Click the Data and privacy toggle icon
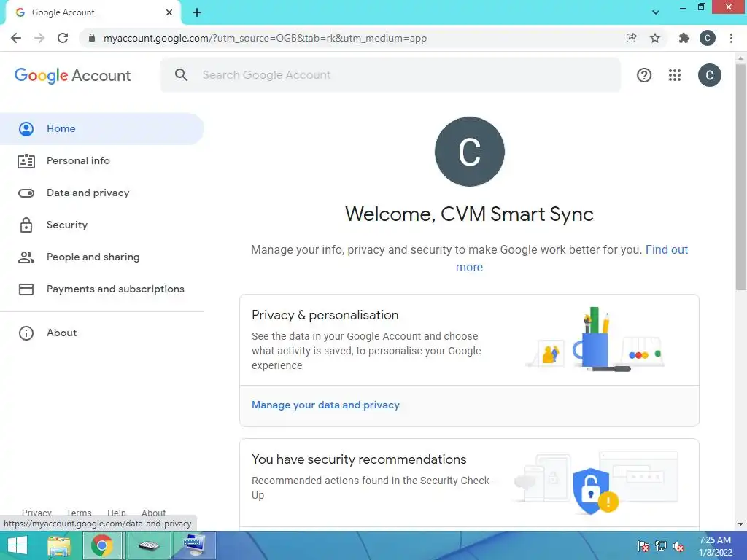The image size is (747, 560). [26, 192]
